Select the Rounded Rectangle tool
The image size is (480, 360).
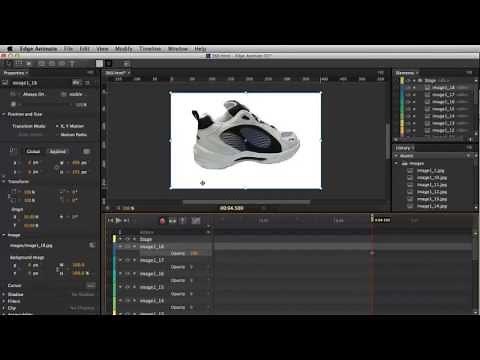52,63
